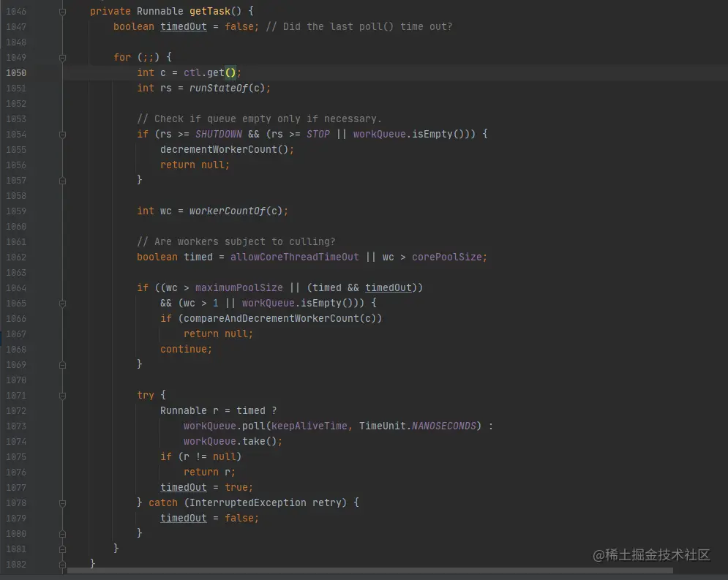Image resolution: width=728 pixels, height=580 pixels.
Task: Click 'timedOut = true' assignment
Action: [204, 487]
